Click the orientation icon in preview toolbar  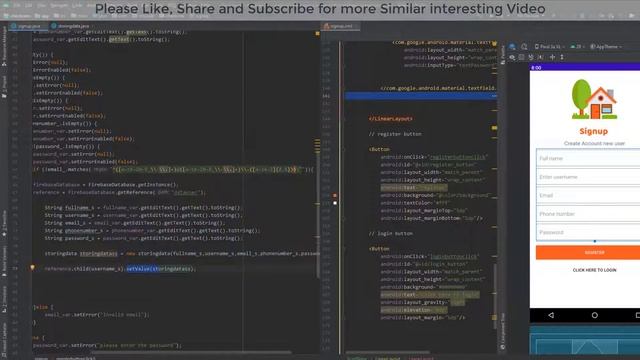point(524,47)
